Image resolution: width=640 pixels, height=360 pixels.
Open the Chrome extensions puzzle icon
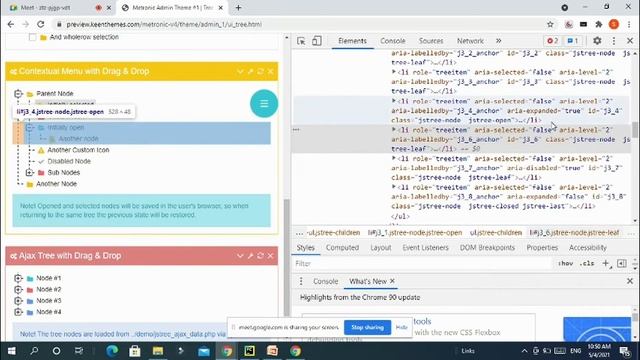click(x=599, y=24)
